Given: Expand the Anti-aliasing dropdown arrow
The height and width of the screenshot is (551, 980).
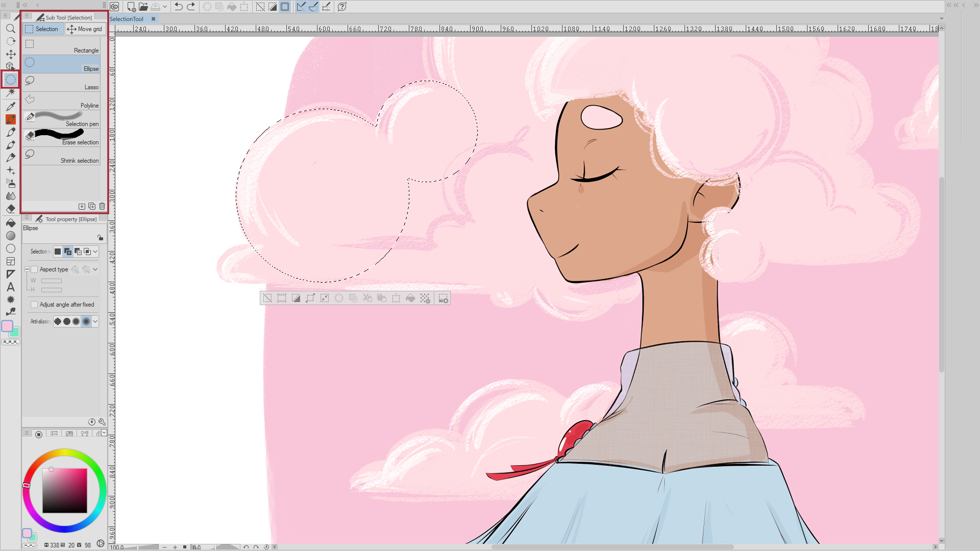Looking at the screenshot, I should click(95, 321).
